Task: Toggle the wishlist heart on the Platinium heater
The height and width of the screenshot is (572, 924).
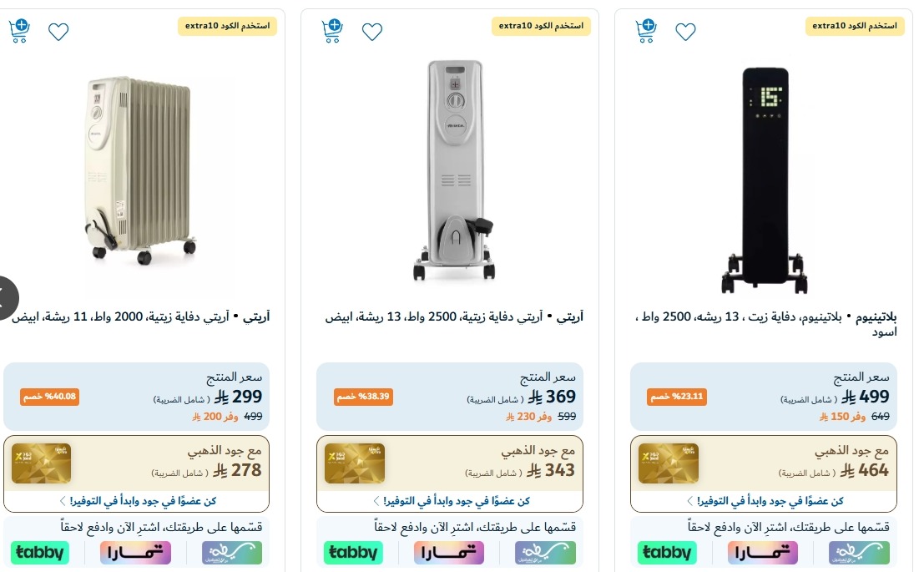Action: click(685, 31)
